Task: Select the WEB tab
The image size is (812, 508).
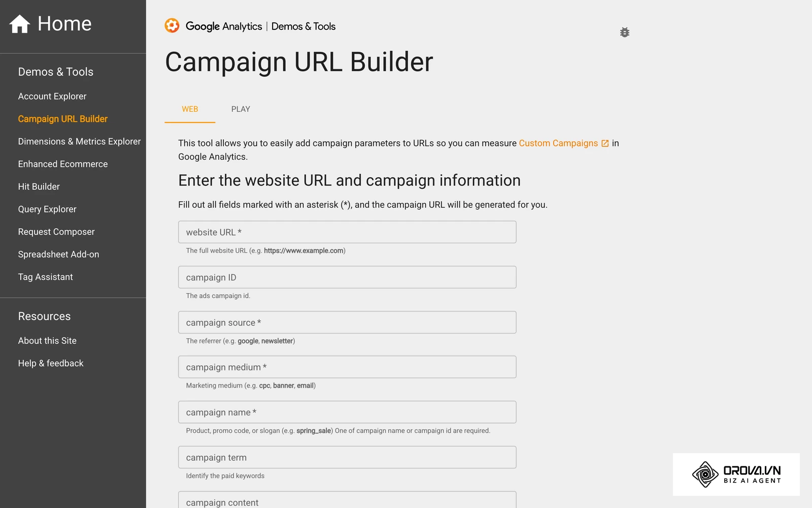Action: [x=190, y=109]
